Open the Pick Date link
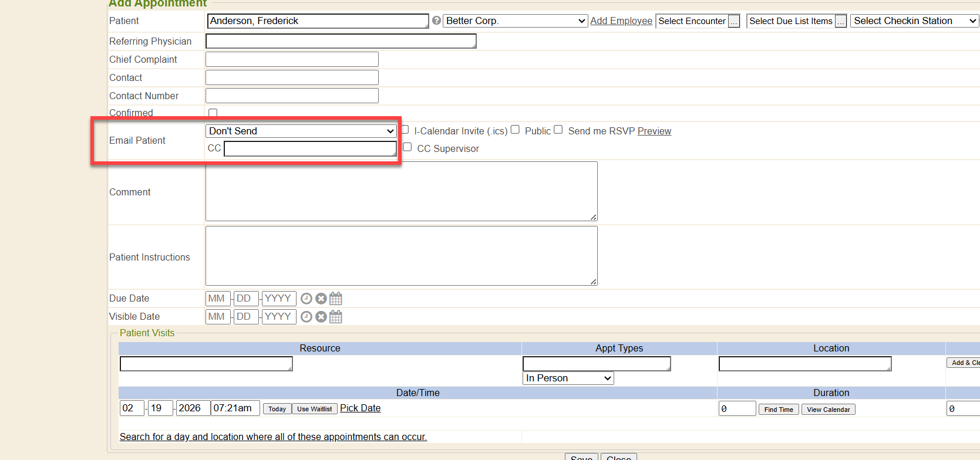The image size is (980, 460). [x=360, y=408]
